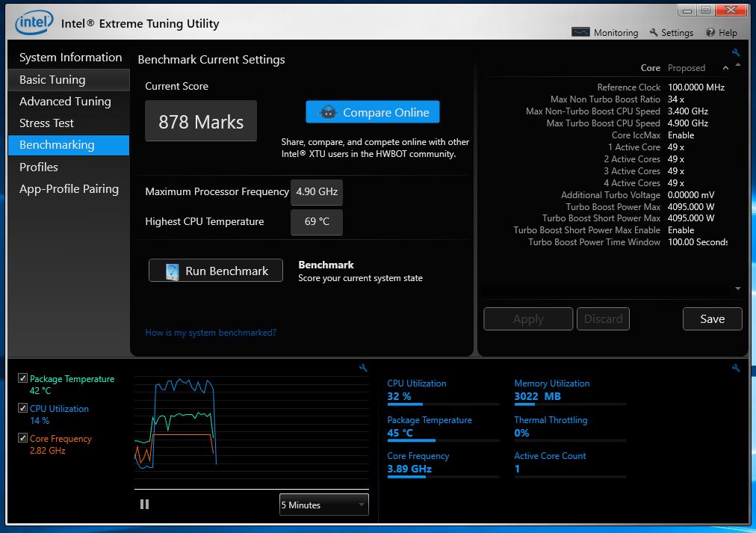Image resolution: width=756 pixels, height=533 pixels.
Task: Save the current settings
Action: point(712,319)
